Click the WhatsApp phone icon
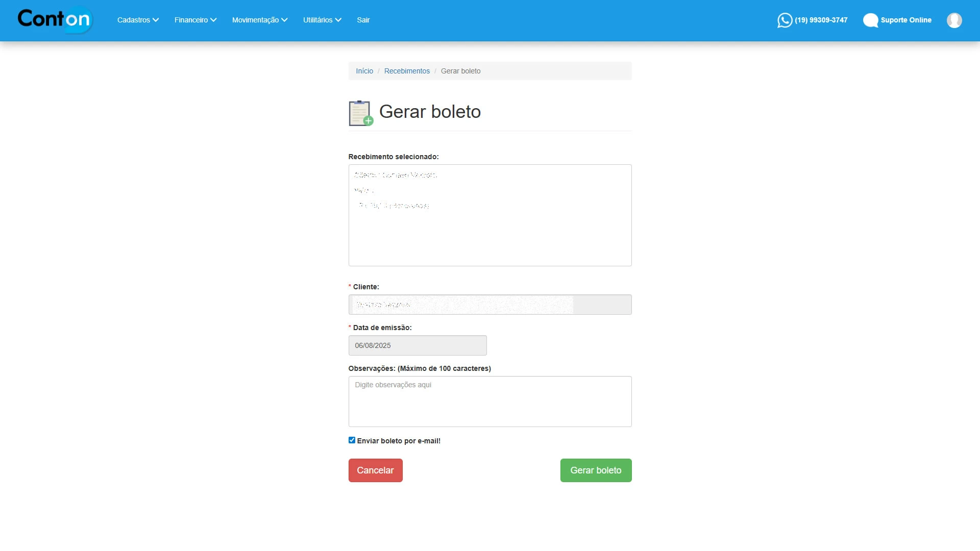This screenshot has height=551, width=980. click(x=785, y=20)
